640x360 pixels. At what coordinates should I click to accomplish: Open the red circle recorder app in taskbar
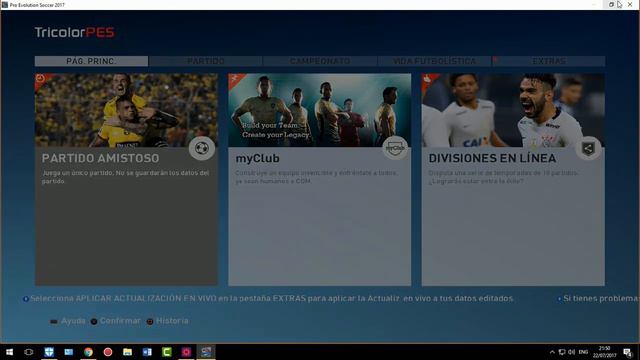coord(108,352)
